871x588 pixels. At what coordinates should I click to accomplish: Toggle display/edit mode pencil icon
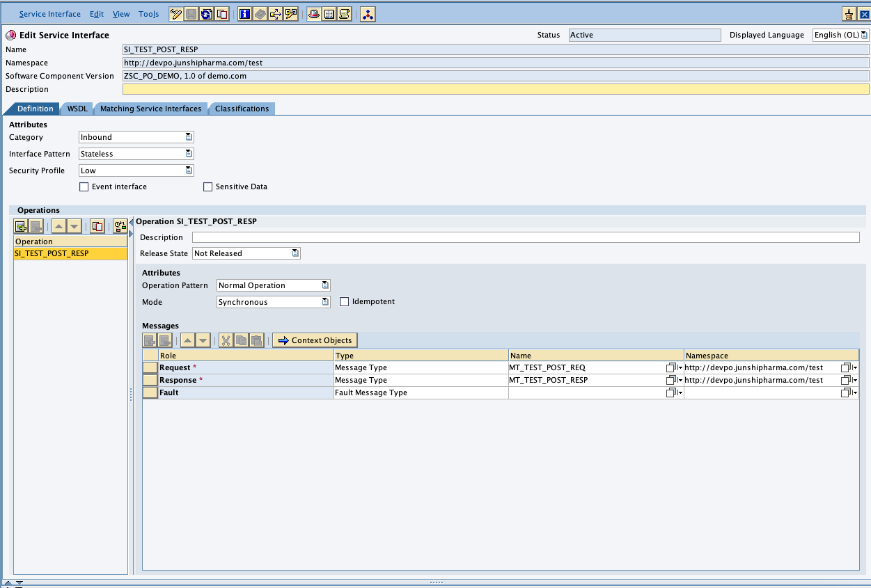tap(176, 14)
